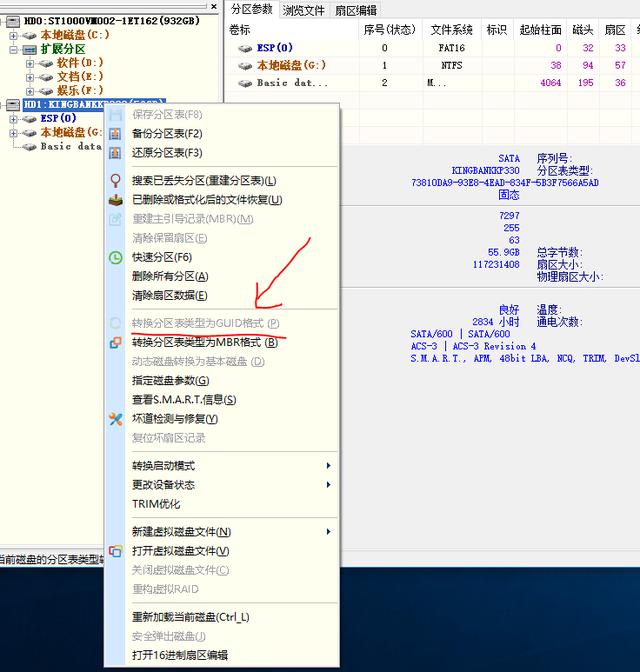
Task: Click the 本地磁盘(C:) drive icon in tree
Action: coord(29,36)
